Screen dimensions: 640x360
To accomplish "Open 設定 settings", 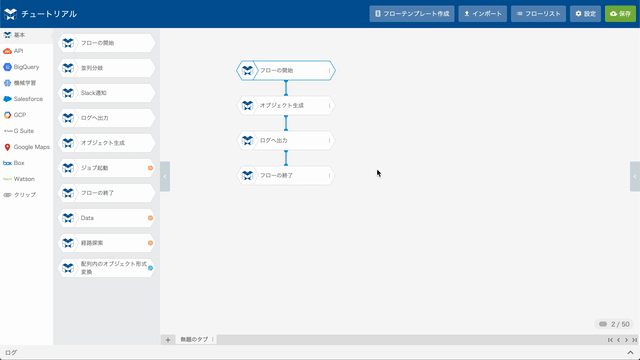I will coord(585,14).
